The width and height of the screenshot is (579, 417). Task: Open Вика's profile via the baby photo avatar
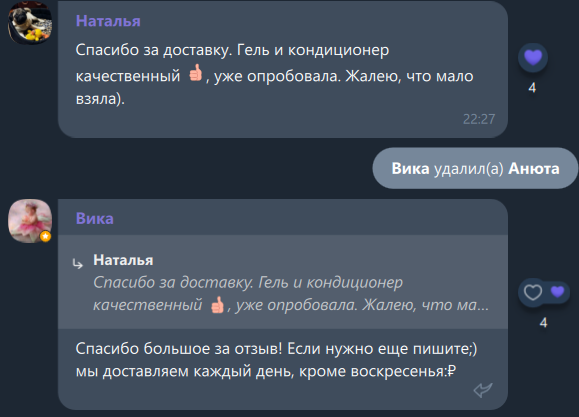[x=30, y=221]
